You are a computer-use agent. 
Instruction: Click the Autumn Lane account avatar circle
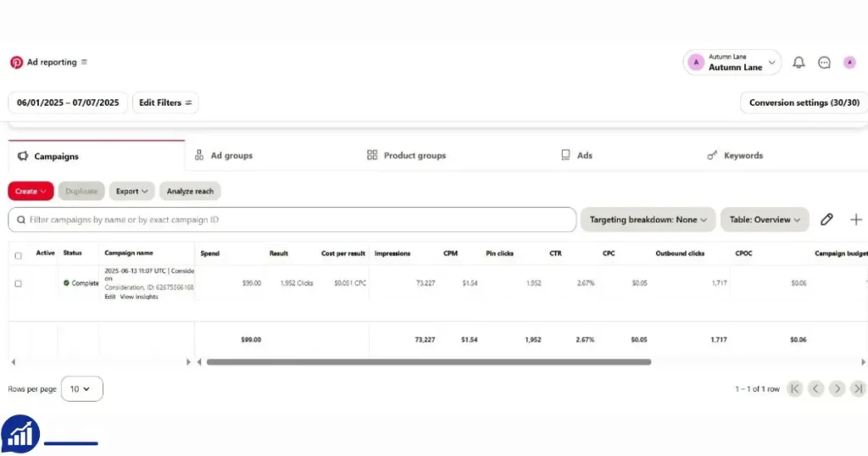click(696, 63)
